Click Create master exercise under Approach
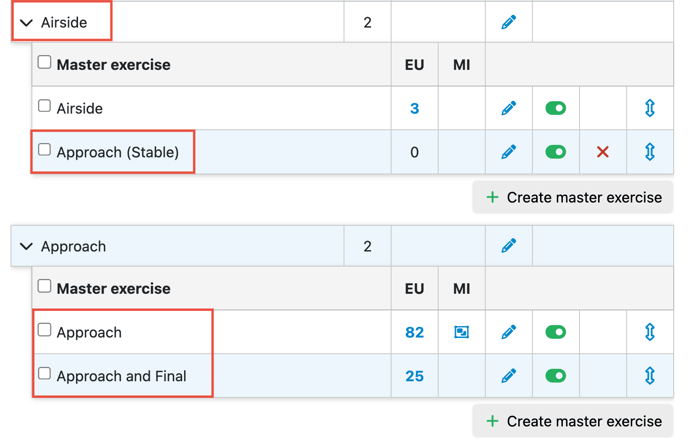Image resolution: width=688 pixels, height=444 pixels. click(x=573, y=421)
